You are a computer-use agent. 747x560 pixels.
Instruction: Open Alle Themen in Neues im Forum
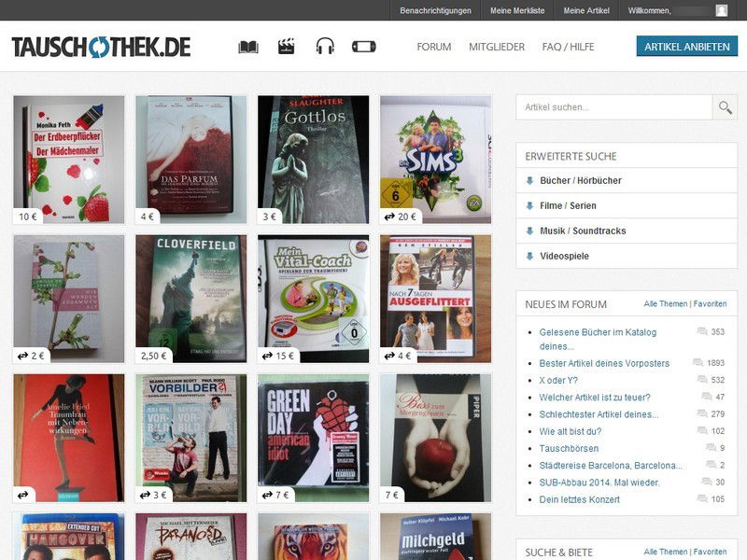click(x=666, y=304)
